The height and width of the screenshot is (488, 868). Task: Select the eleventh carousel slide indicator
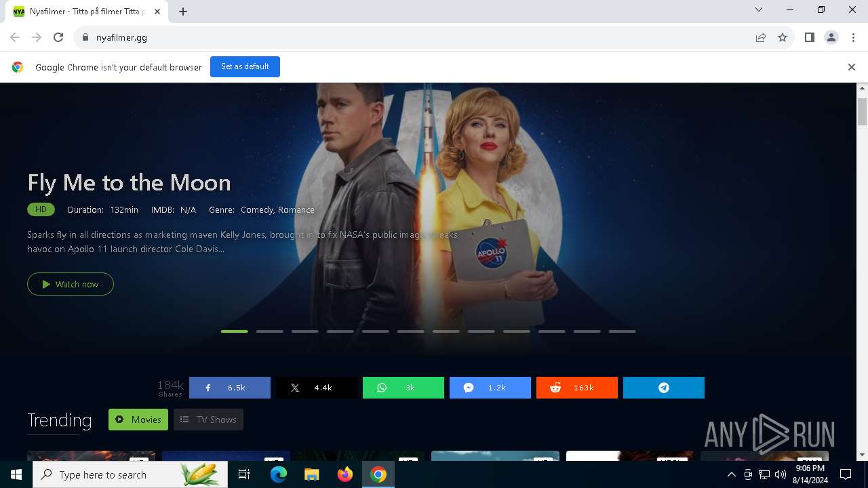[x=587, y=331]
